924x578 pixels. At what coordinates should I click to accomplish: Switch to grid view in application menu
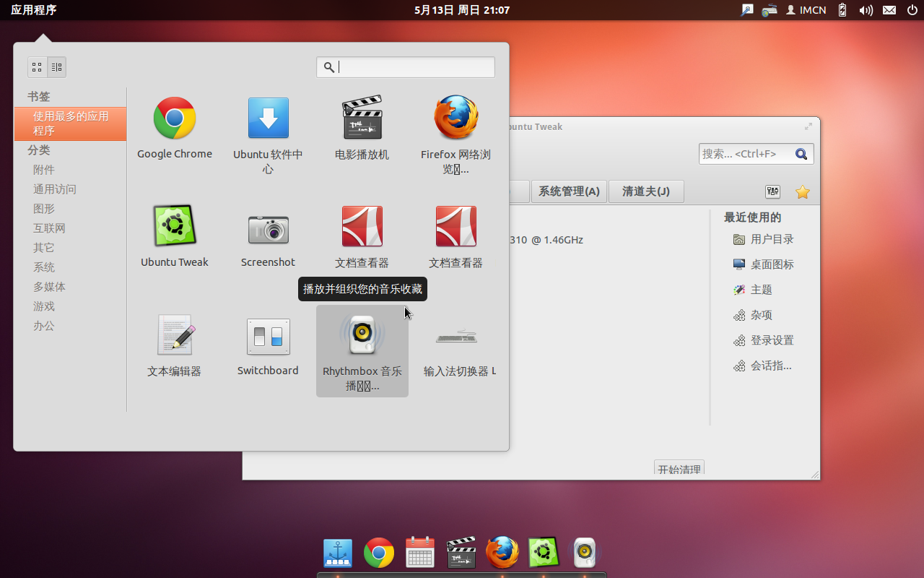tap(38, 67)
